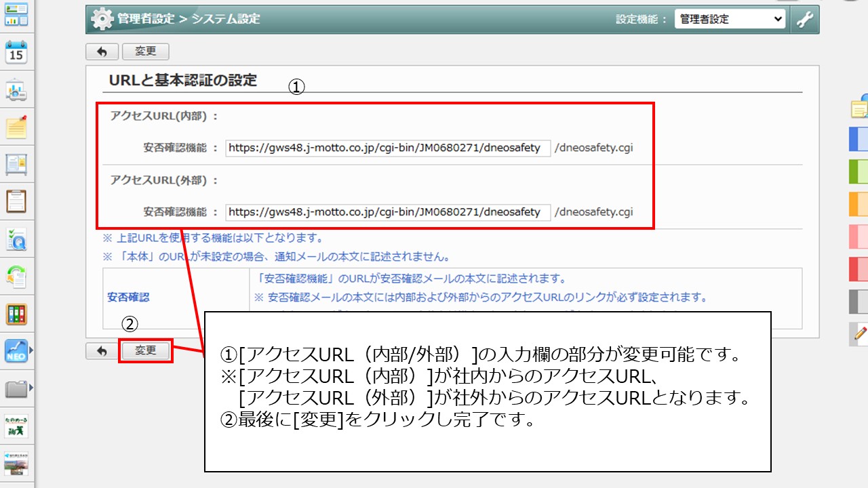Click the /dneosafety.cgi suffix after internal URL

click(x=594, y=148)
